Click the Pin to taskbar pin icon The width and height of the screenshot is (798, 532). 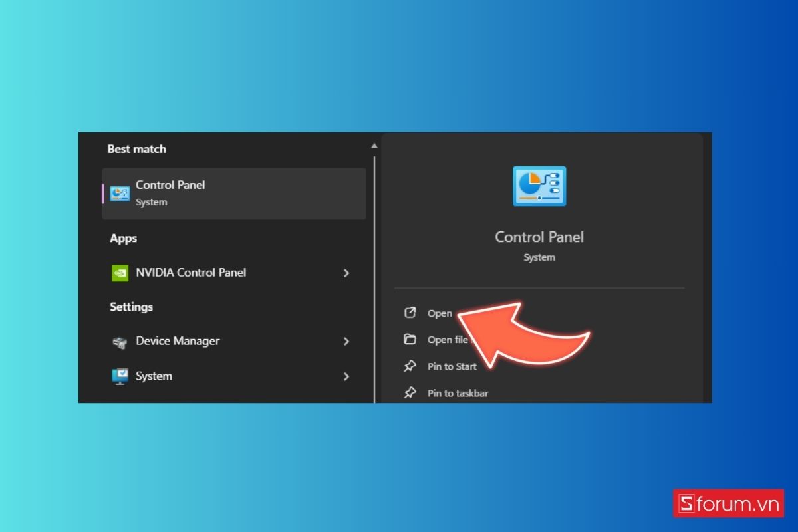click(x=410, y=393)
